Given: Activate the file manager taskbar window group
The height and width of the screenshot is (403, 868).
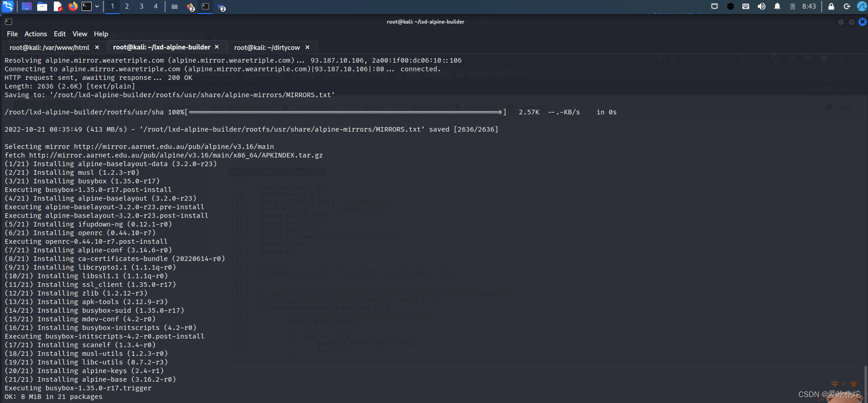Looking at the screenshot, I should coord(221,6).
